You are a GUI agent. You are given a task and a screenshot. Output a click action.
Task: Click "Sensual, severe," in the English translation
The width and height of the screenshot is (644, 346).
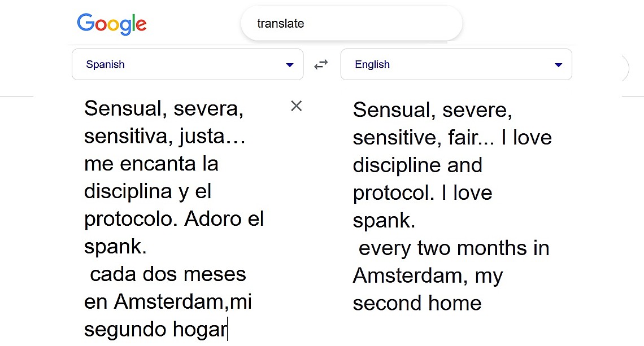pos(432,110)
